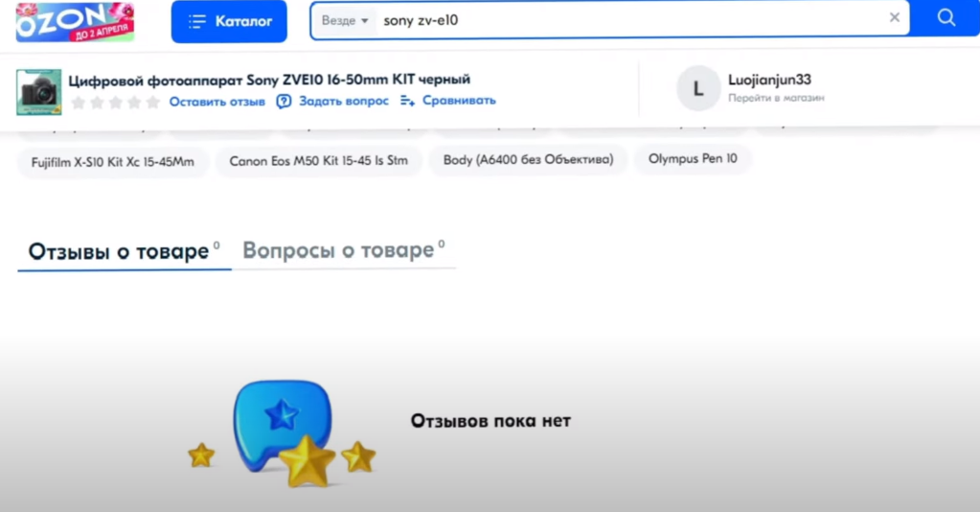Click the product title Sony ZVE10 16-50mm KIT
Image resolution: width=980 pixels, height=512 pixels.
(x=269, y=80)
